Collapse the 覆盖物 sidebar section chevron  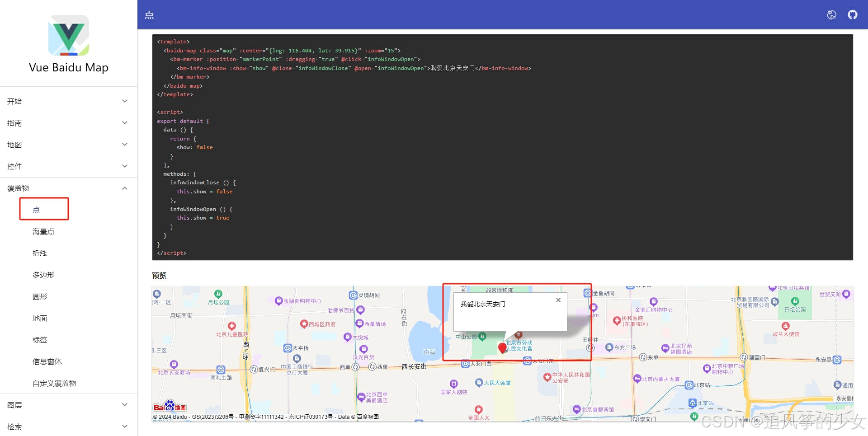[125, 188]
